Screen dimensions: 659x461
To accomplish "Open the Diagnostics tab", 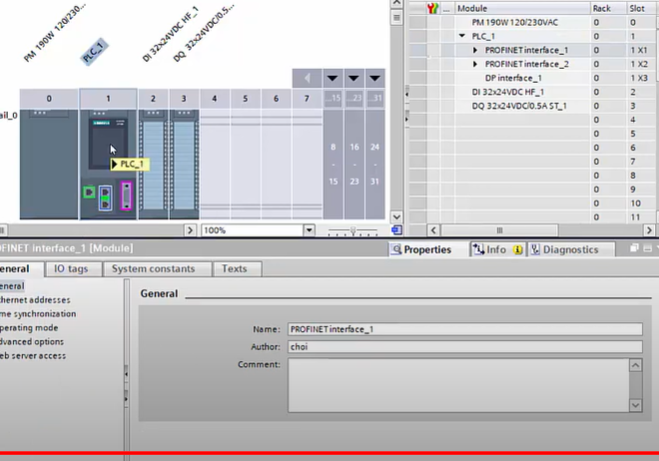I will 570,250.
